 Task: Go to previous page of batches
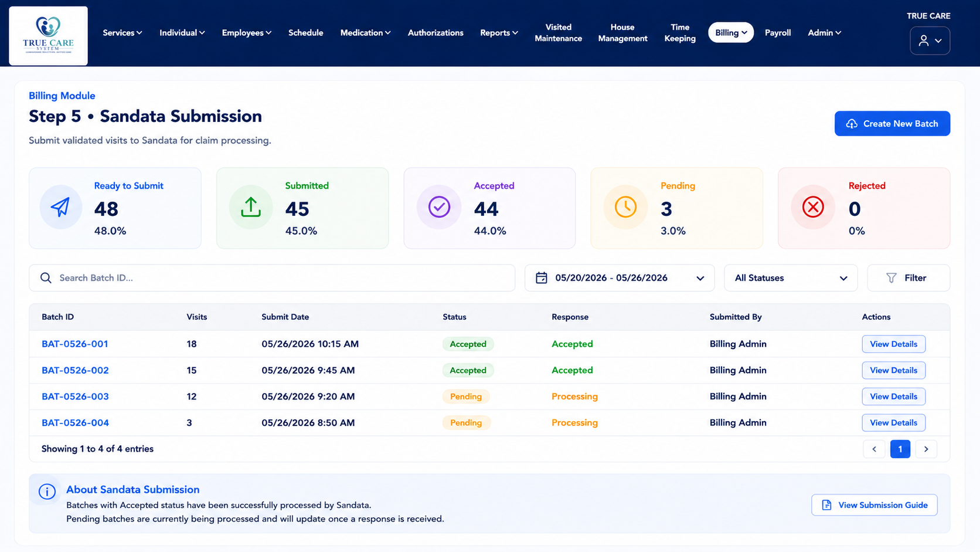click(x=874, y=449)
